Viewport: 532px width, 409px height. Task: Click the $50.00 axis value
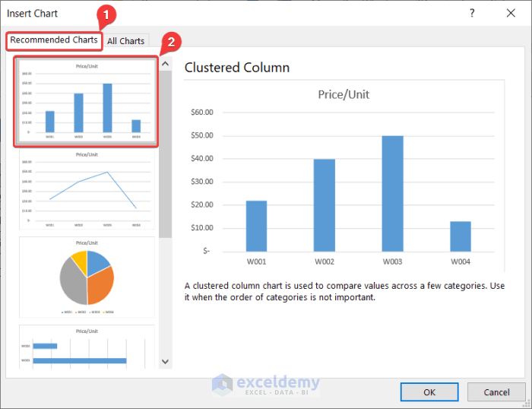coord(202,135)
